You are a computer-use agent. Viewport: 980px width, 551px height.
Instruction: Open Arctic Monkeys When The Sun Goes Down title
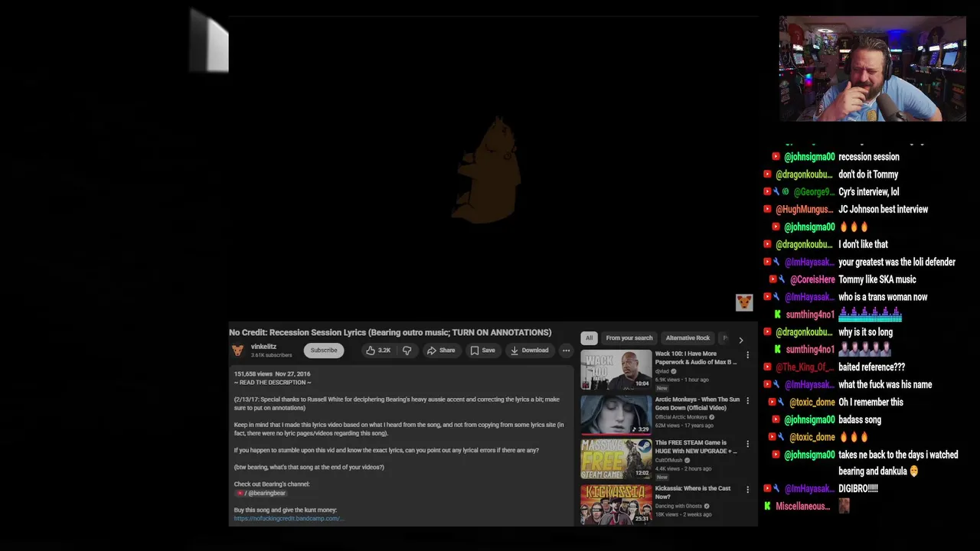tap(697, 403)
